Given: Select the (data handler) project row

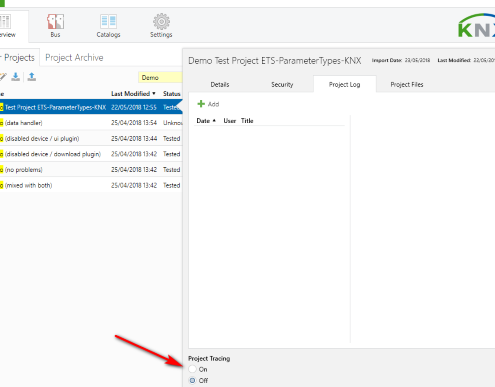Looking at the screenshot, I should 91,123.
